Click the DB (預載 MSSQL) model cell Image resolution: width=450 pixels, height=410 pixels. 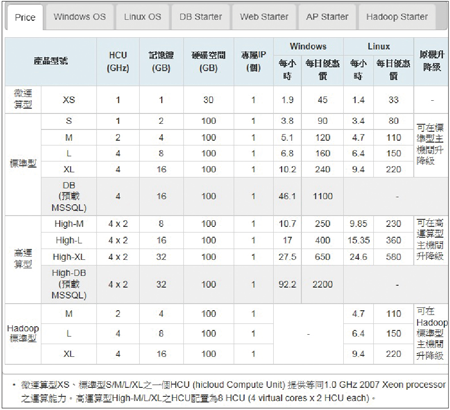pyautogui.click(x=69, y=196)
